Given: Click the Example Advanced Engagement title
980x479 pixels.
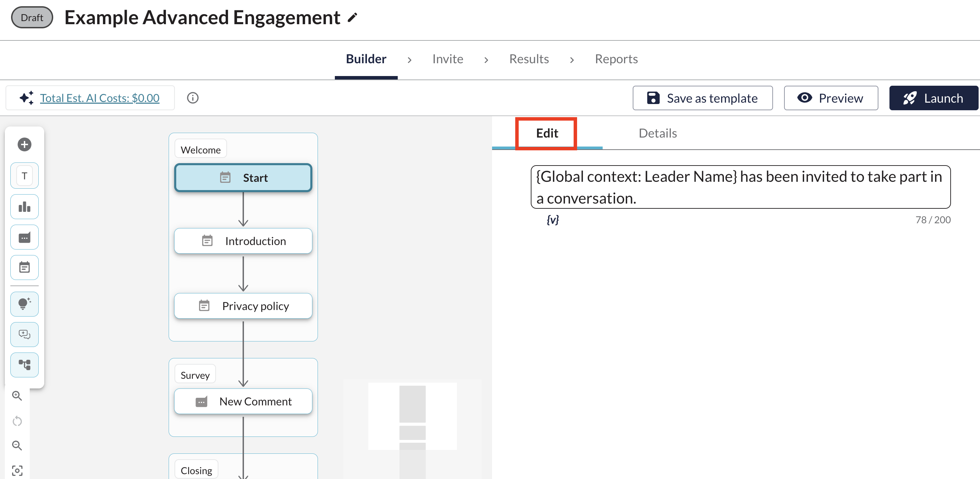Looking at the screenshot, I should [202, 18].
